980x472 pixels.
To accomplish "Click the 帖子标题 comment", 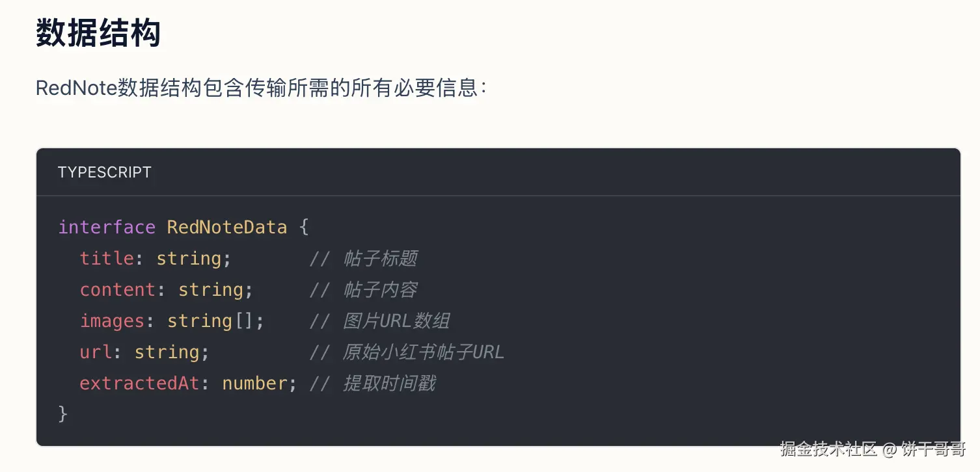I will pyautogui.click(x=380, y=258).
